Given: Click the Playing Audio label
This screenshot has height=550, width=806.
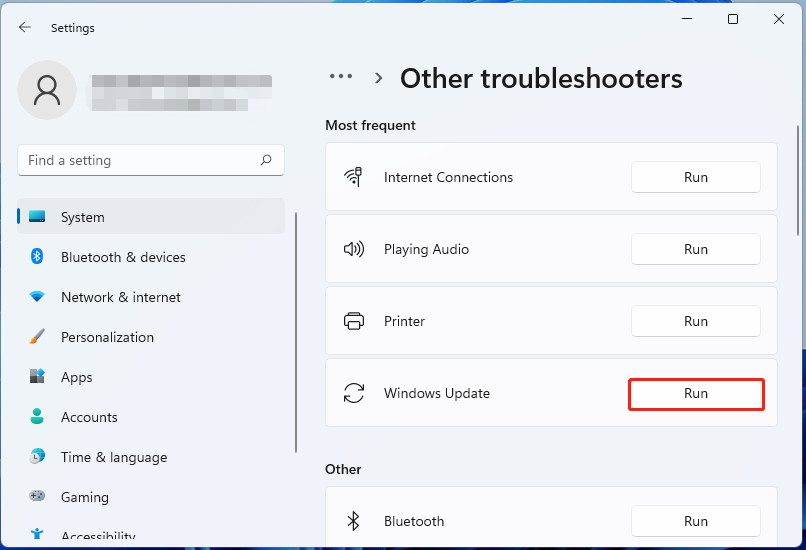Looking at the screenshot, I should click(426, 249).
